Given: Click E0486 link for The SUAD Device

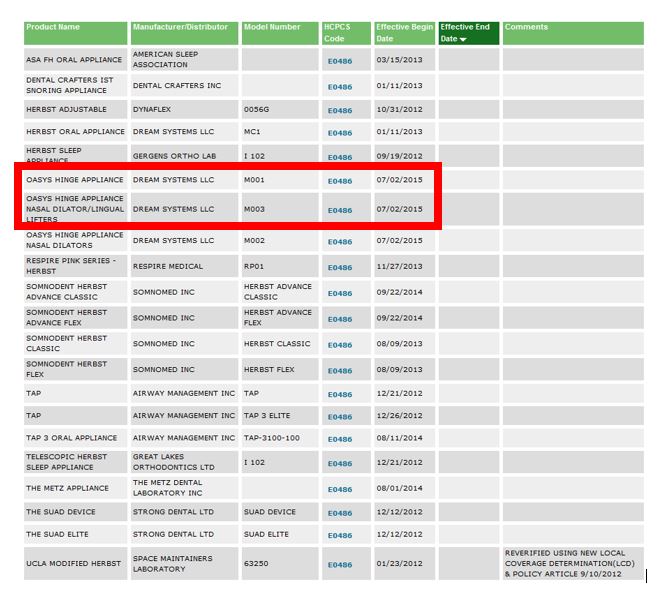Looking at the screenshot, I should [340, 513].
